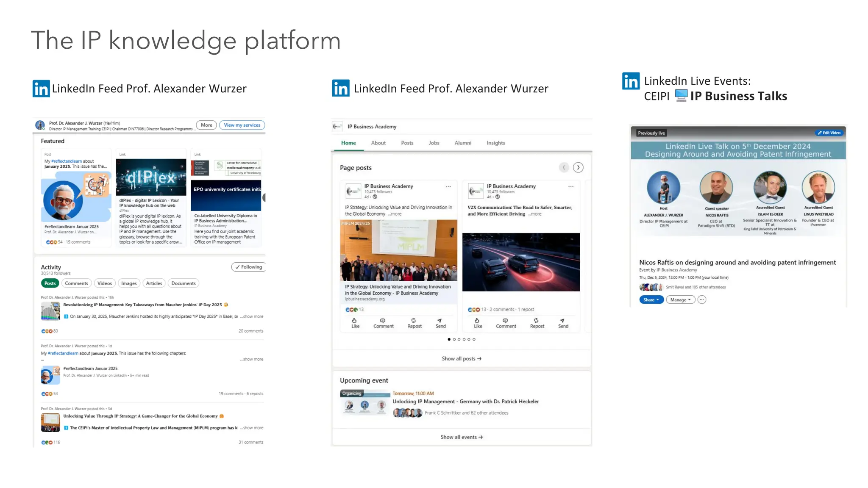
Task: Open dIPlex featured link thumbnail
Action: pos(151,177)
